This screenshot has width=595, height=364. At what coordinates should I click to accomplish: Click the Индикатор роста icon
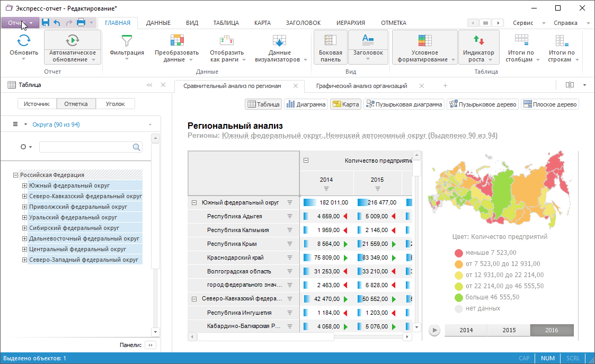(478, 40)
